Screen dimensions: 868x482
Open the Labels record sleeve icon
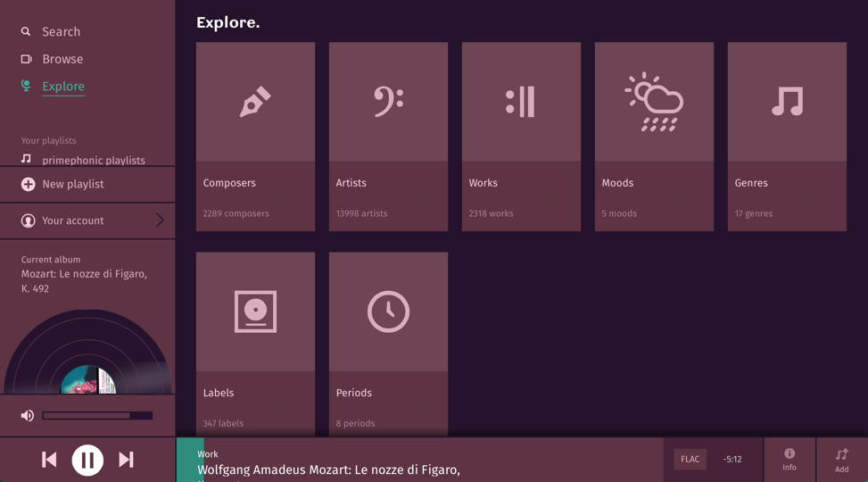pos(255,312)
